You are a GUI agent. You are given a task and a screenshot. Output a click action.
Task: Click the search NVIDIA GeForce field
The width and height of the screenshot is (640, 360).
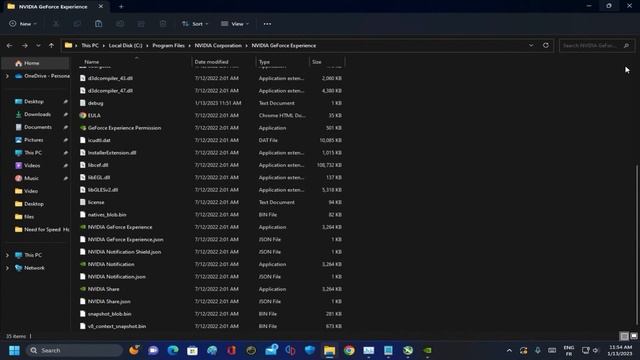(x=596, y=45)
